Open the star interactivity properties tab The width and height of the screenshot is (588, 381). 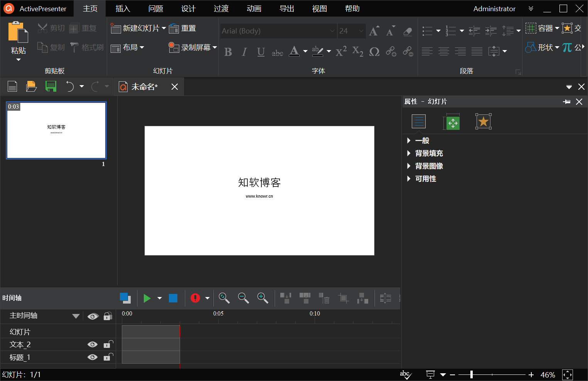[484, 121]
